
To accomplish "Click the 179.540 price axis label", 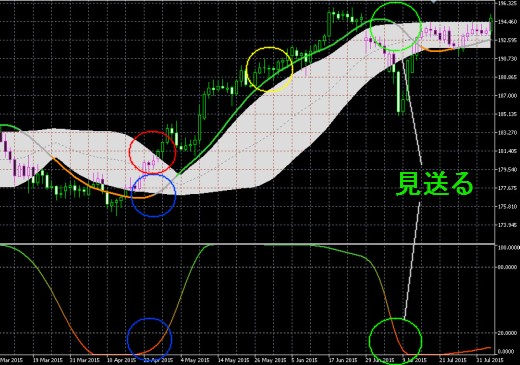I will (507, 170).
